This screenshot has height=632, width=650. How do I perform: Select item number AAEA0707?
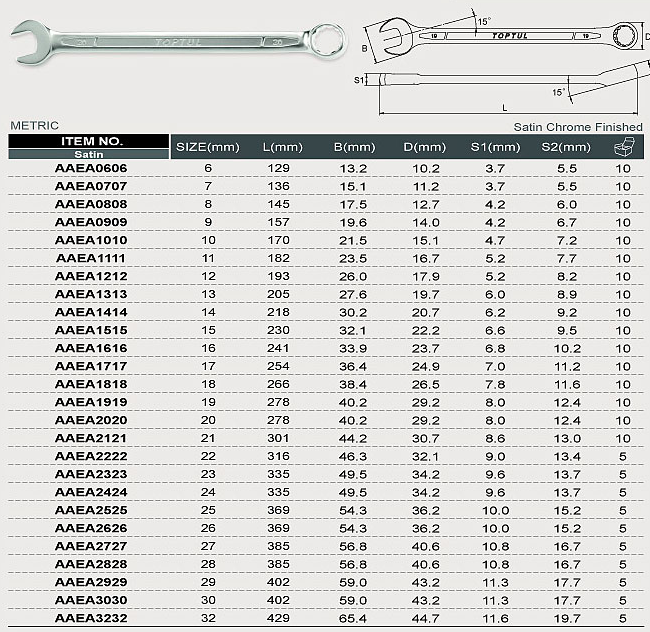coord(91,186)
